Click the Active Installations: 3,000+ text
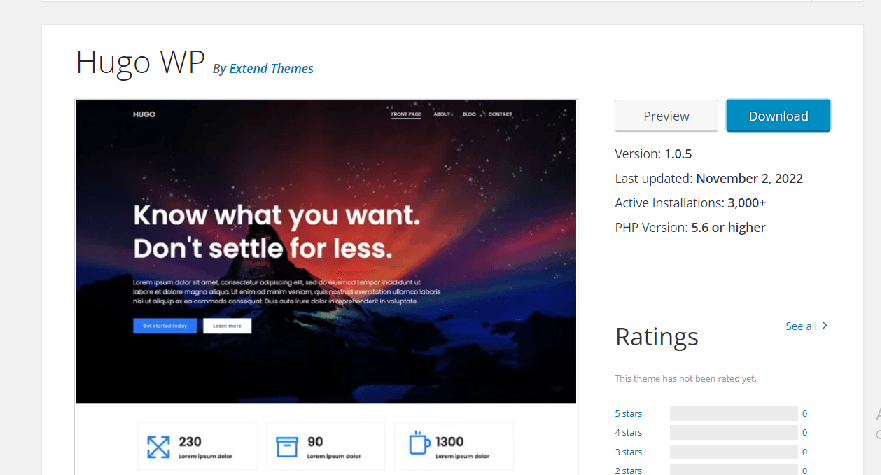This screenshot has height=475, width=881. pyautogui.click(x=690, y=203)
